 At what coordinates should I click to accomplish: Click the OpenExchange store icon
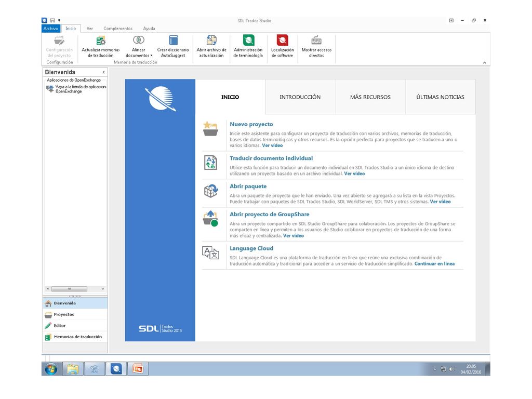[x=50, y=89]
